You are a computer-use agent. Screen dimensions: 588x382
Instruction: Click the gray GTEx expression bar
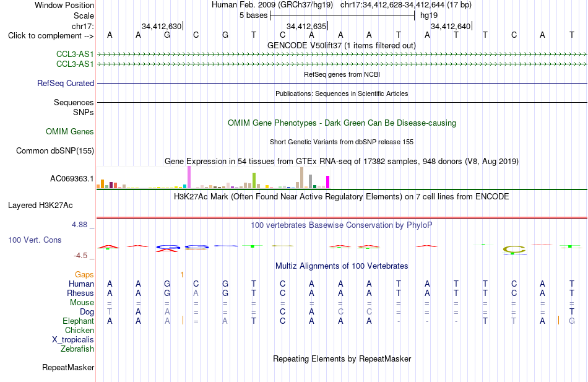point(310,181)
